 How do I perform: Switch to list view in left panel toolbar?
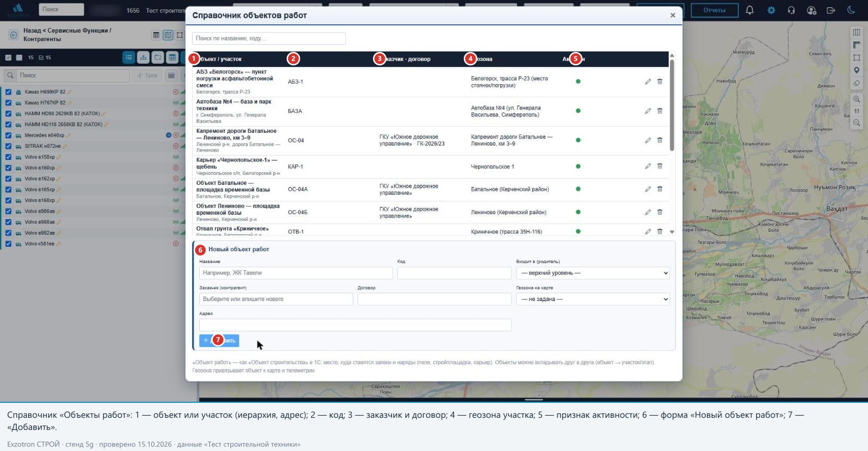click(129, 58)
